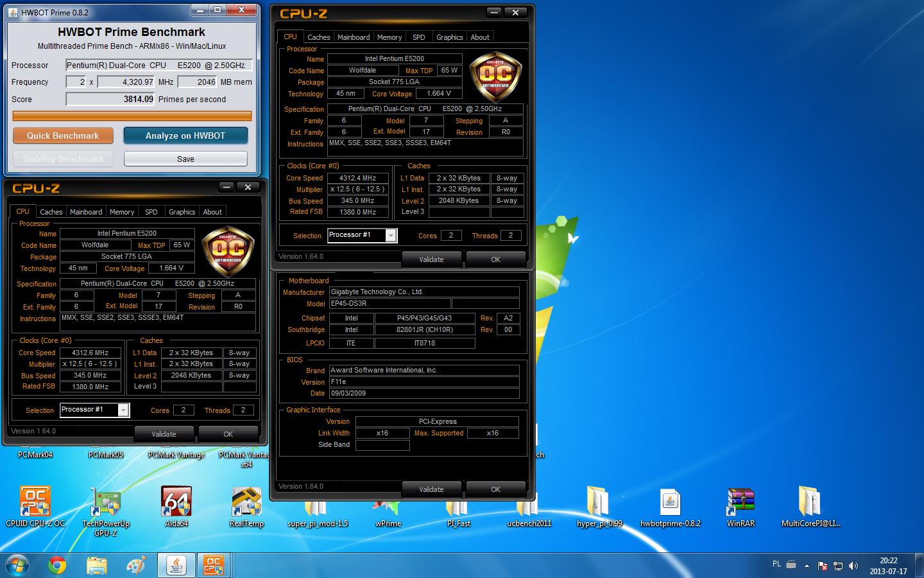Click OK in the top-right CPU-Z CPU window
Viewport: 924px width, 578px height.
click(x=495, y=259)
